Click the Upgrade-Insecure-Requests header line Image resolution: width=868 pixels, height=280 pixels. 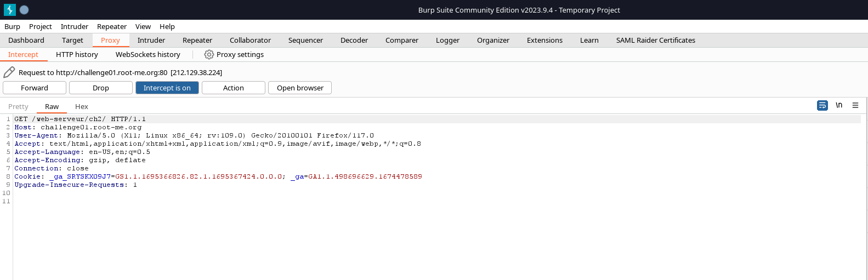click(x=76, y=185)
